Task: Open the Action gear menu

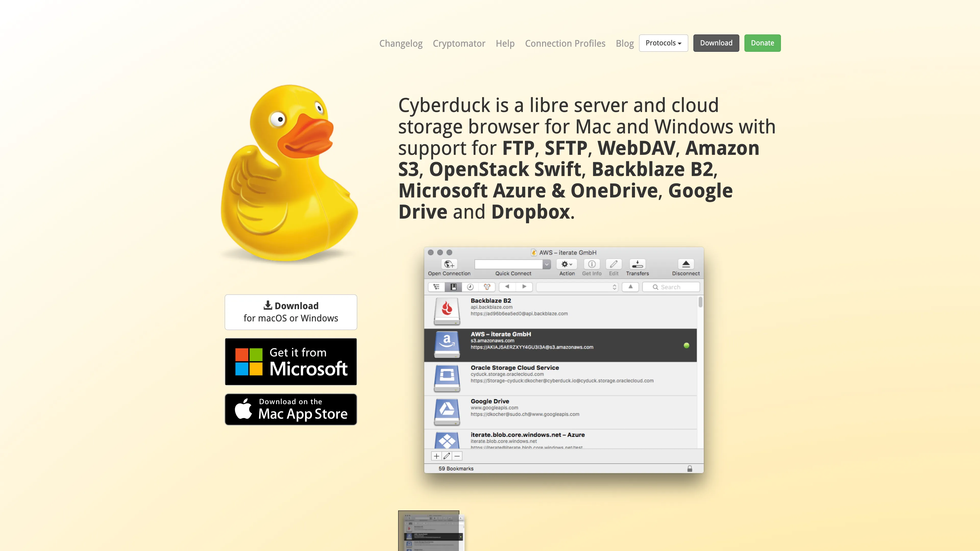Action: 567,264
